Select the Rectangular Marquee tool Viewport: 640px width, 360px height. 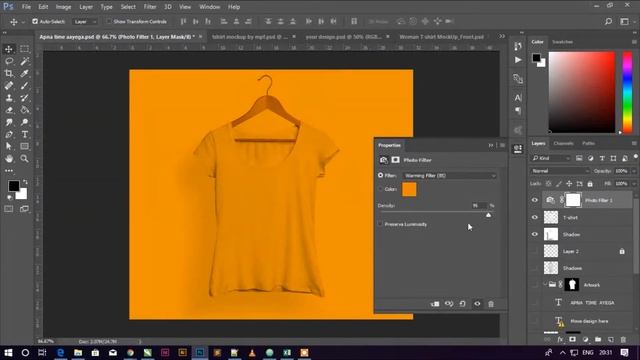[x=24, y=49]
